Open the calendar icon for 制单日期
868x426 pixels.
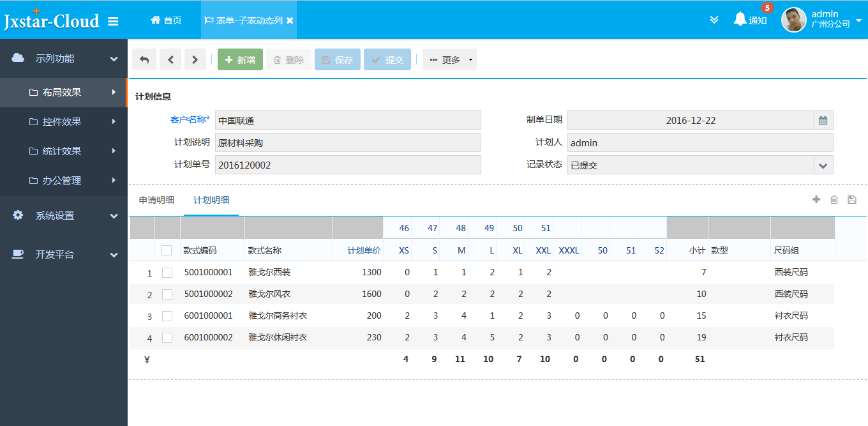pos(823,120)
